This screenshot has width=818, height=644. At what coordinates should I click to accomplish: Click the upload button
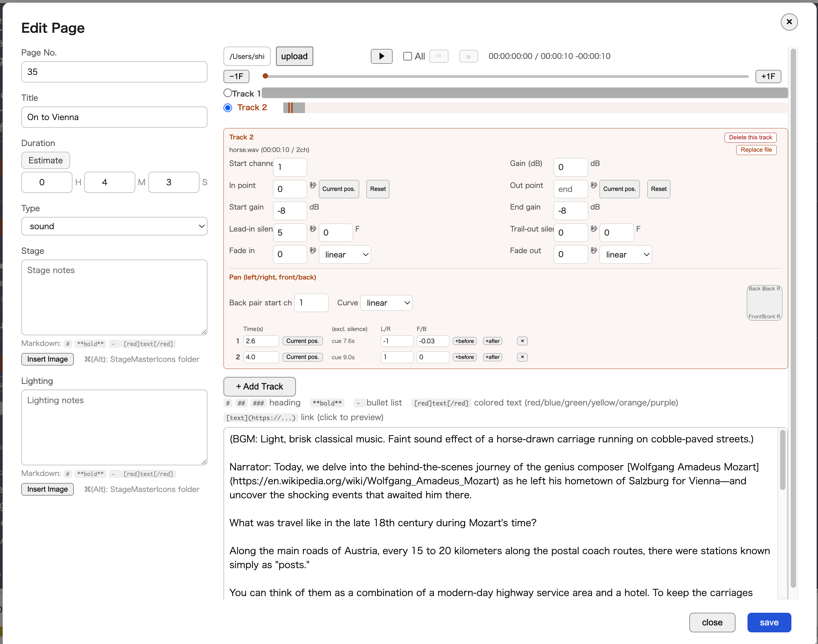point(294,56)
